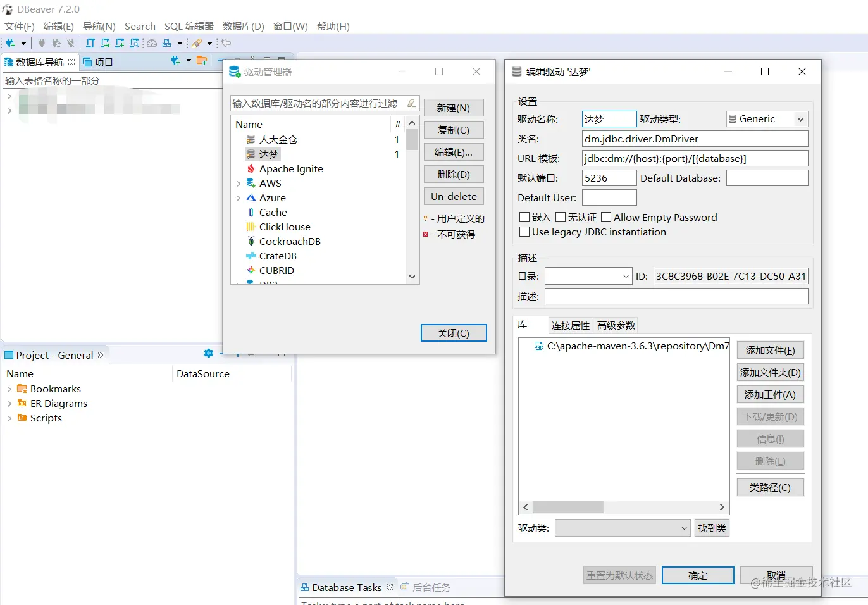Click the 复制(C) button

(x=454, y=130)
